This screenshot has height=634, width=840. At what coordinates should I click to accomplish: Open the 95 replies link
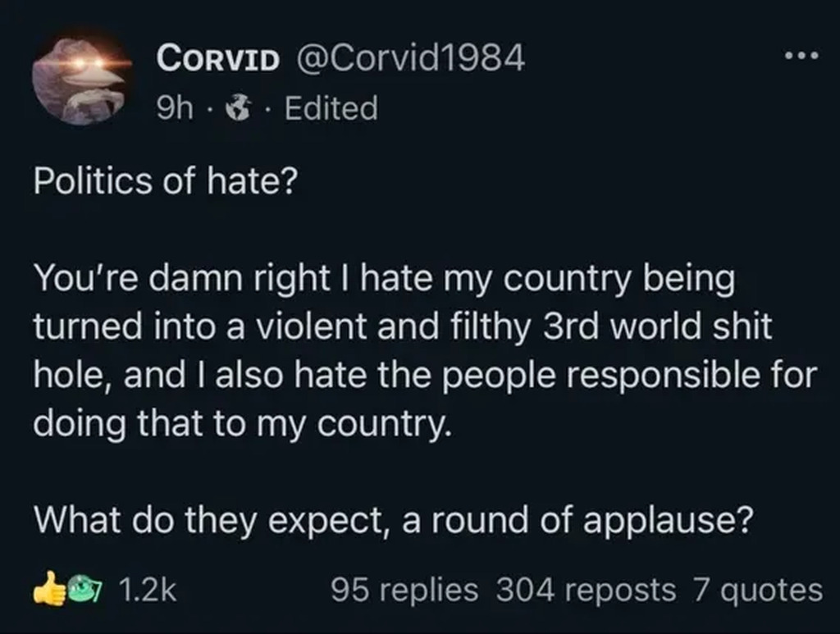tap(404, 588)
